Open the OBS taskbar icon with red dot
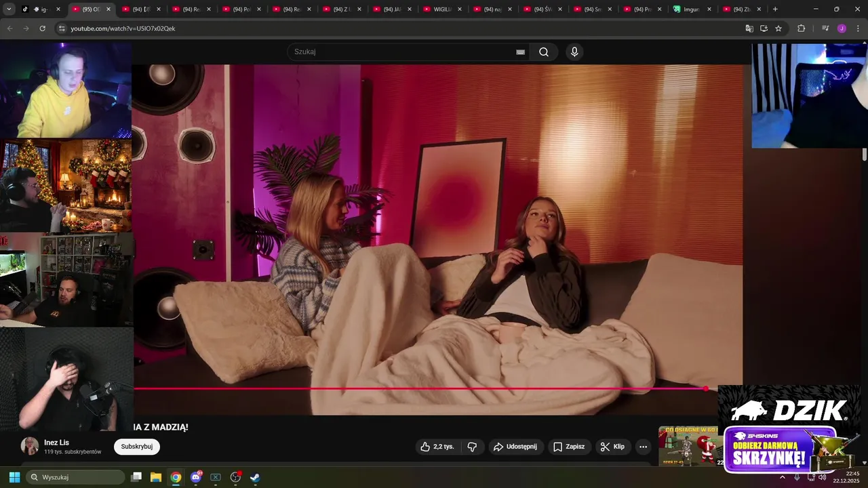Screen dimensions: 868x488 coord(235,477)
